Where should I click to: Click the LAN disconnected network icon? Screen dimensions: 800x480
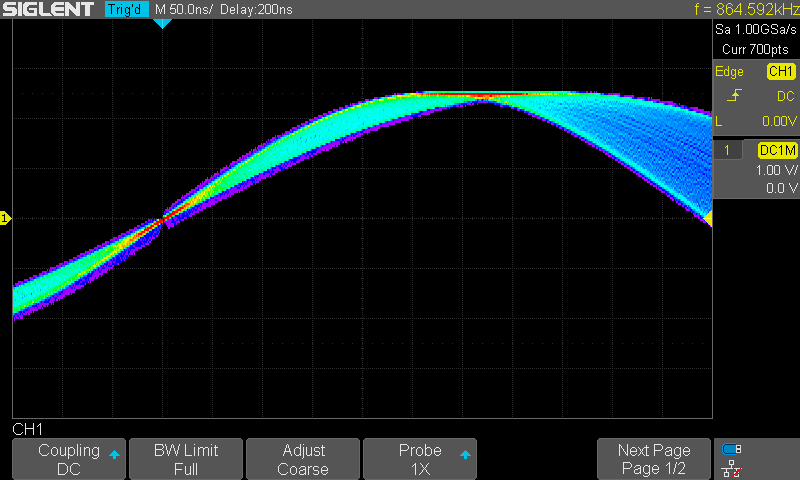tap(732, 468)
